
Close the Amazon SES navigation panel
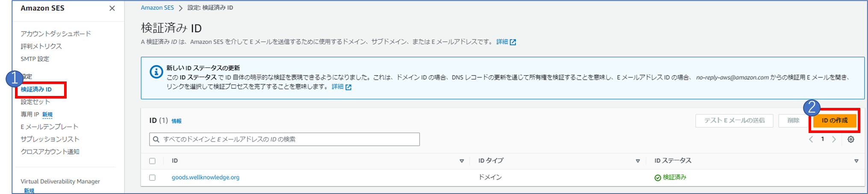tap(112, 8)
